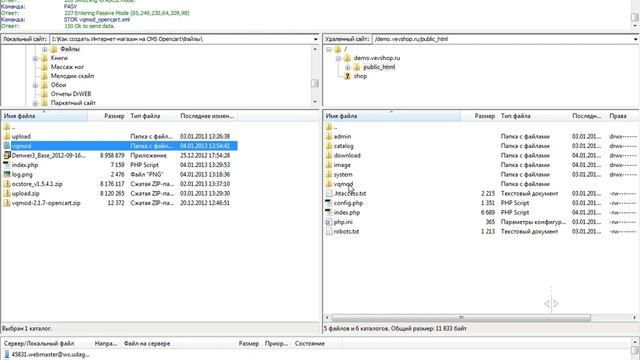The image size is (640, 360).
Task: Sort local files by Имя файла column
Action: (x=44, y=116)
